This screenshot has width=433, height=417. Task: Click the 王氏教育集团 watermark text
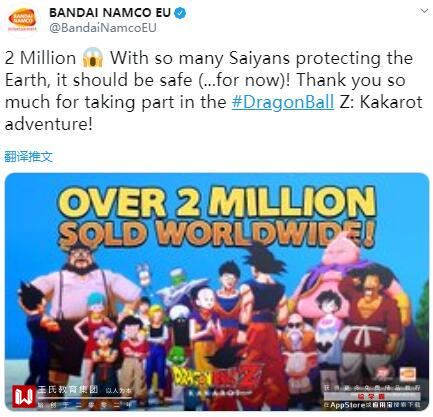67,390
